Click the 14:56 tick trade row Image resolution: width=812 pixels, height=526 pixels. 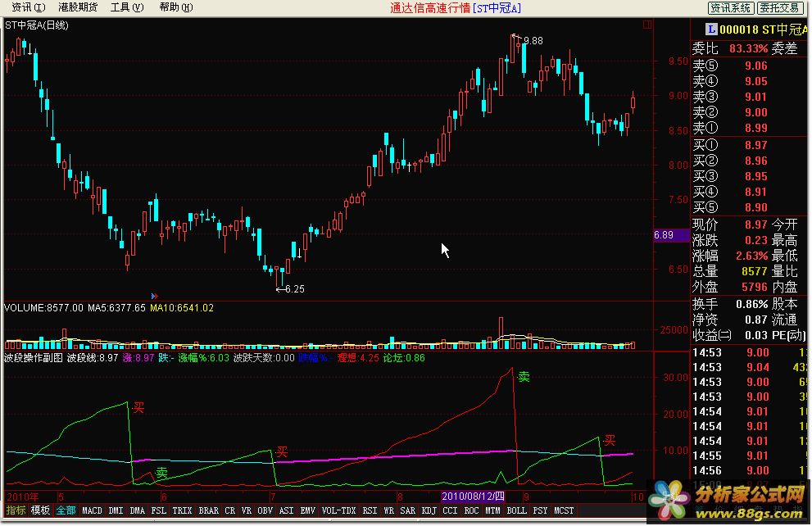pyautogui.click(x=751, y=470)
